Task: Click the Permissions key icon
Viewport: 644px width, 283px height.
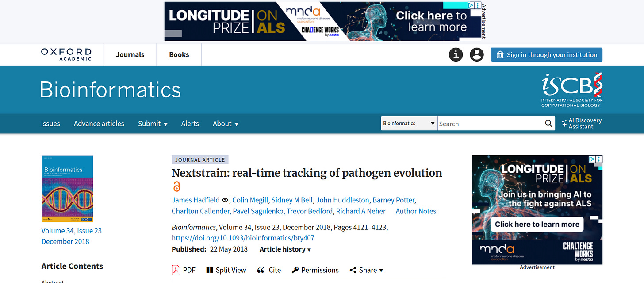Action: pos(295,270)
